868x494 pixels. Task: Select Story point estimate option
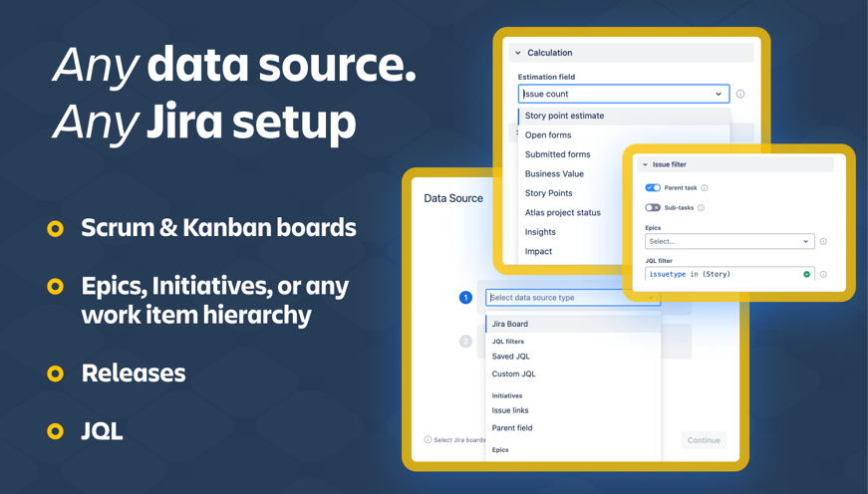click(x=624, y=116)
